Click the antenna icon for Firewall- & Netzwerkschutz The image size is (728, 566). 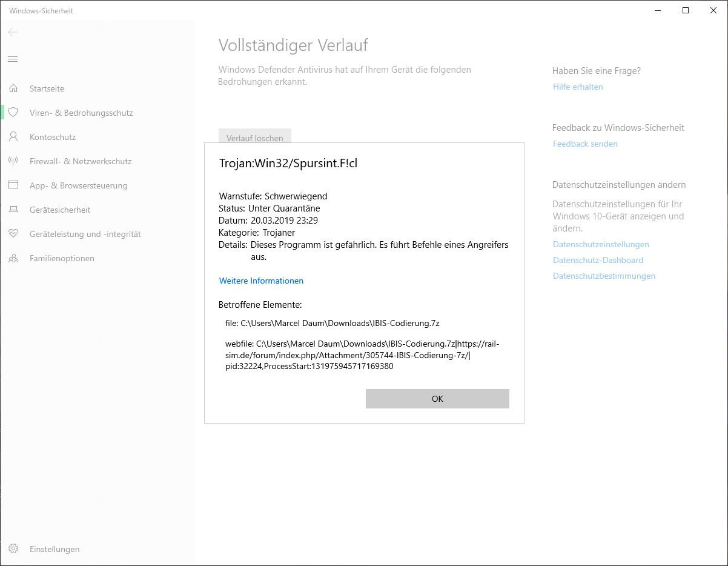13,161
